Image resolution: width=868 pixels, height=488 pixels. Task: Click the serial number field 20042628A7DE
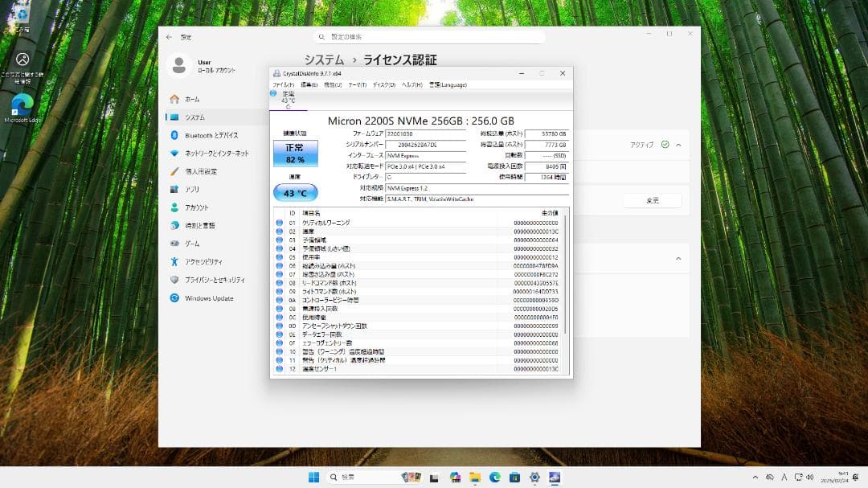coord(425,145)
